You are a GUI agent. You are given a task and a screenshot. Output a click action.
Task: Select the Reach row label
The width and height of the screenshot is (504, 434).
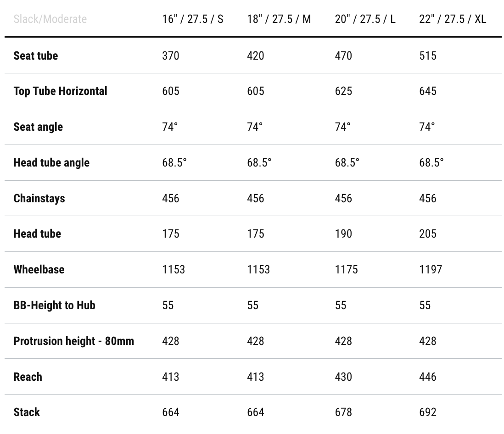pyautogui.click(x=28, y=377)
